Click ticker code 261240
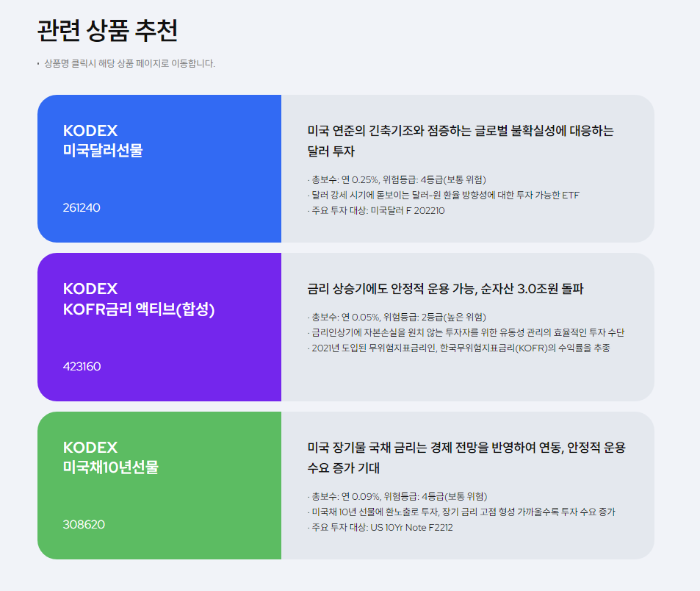The width and height of the screenshot is (700, 591). (82, 208)
